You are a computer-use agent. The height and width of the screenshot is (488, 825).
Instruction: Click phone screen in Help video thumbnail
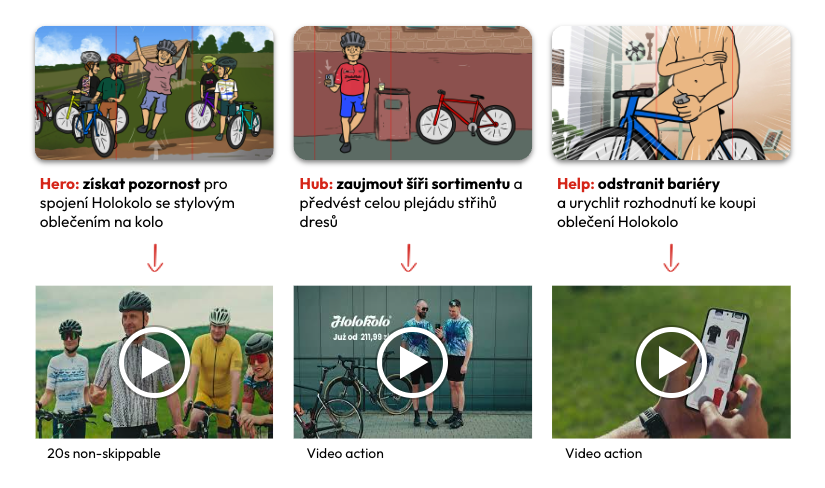pyautogui.click(x=717, y=357)
